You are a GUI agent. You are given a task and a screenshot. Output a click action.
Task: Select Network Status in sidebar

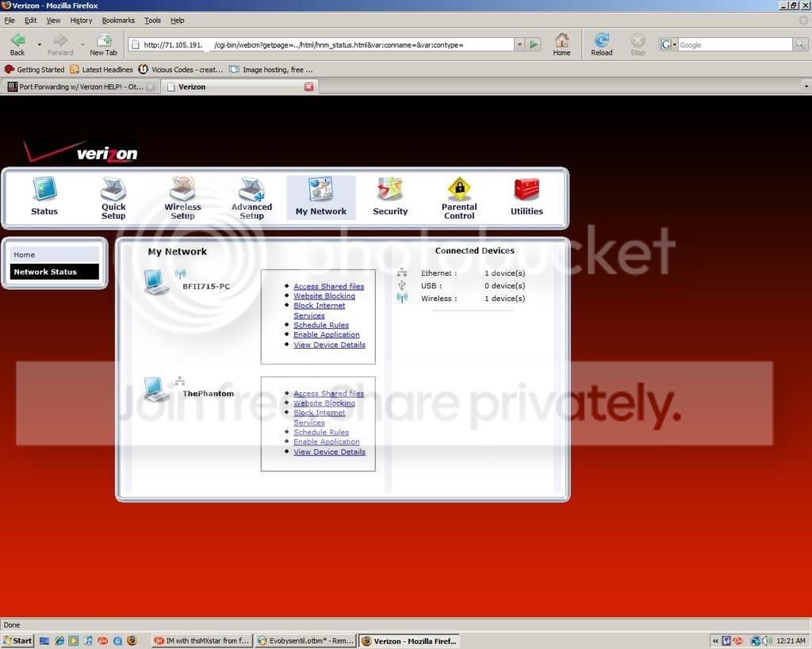point(55,272)
